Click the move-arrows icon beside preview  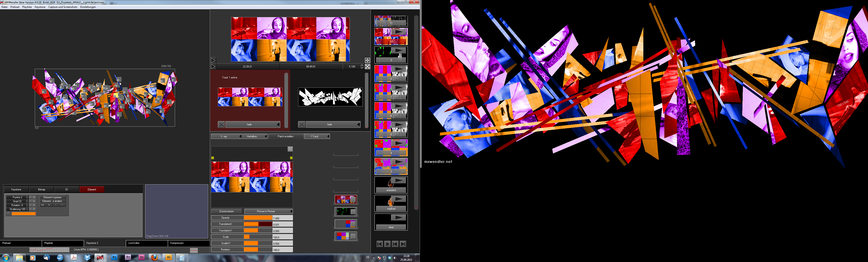pos(367,60)
